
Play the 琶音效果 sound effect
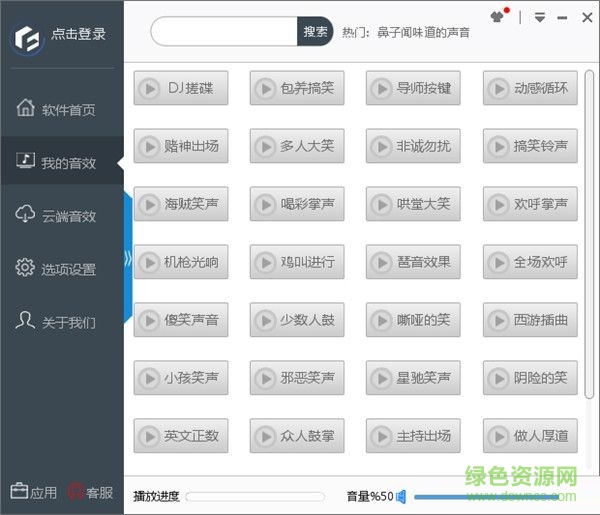[413, 262]
